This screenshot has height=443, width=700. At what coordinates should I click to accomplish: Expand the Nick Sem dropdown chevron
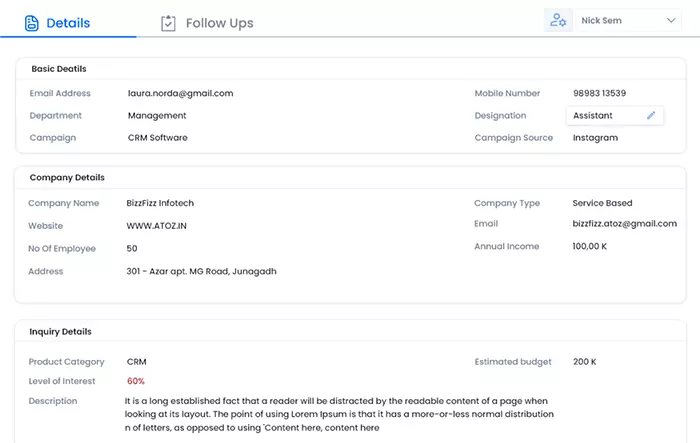671,21
